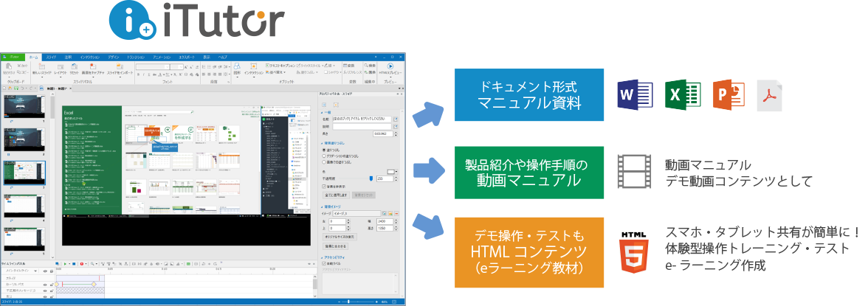This screenshot has height=306, width=868.
Task: Click the magnifier zoom icon in the timeline toolbar
Action: (x=92, y=263)
